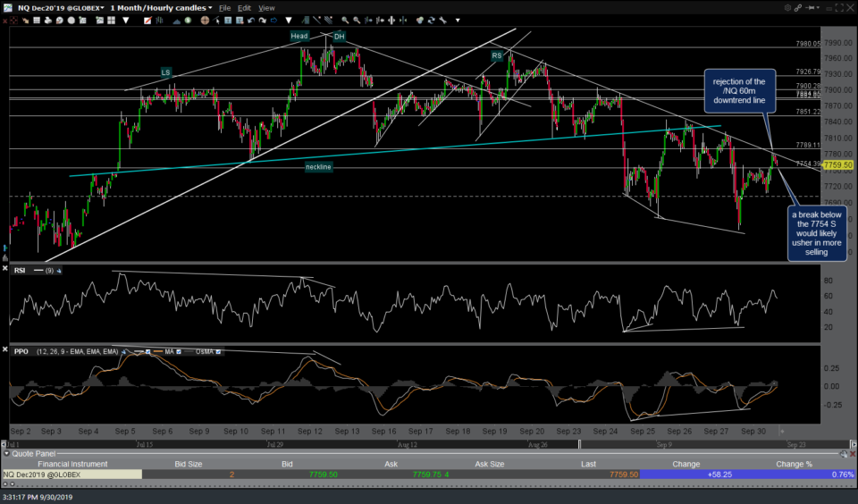Image resolution: width=858 pixels, height=504 pixels.
Task: Click the text annotation tool icon
Action: pyautogui.click(x=228, y=21)
